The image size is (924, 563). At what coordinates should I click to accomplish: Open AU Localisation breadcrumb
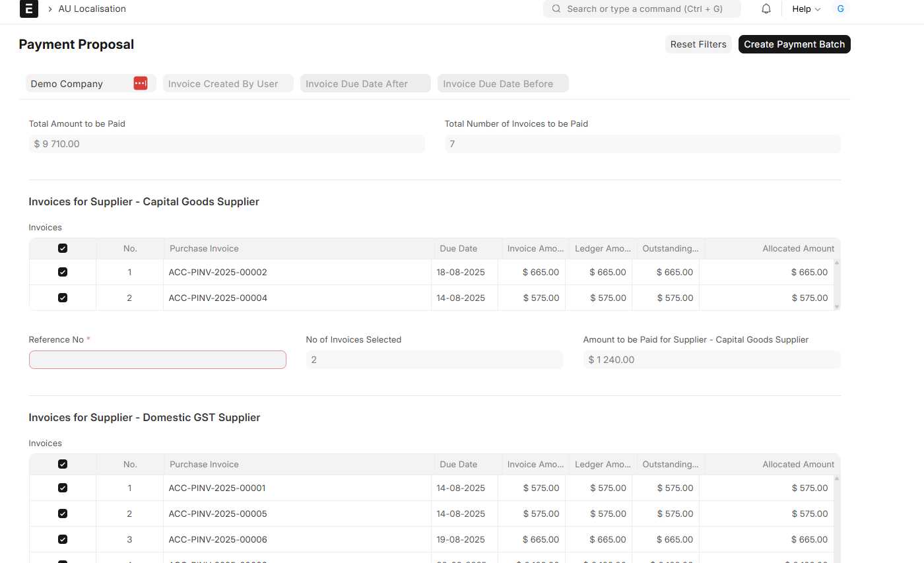[x=92, y=9]
